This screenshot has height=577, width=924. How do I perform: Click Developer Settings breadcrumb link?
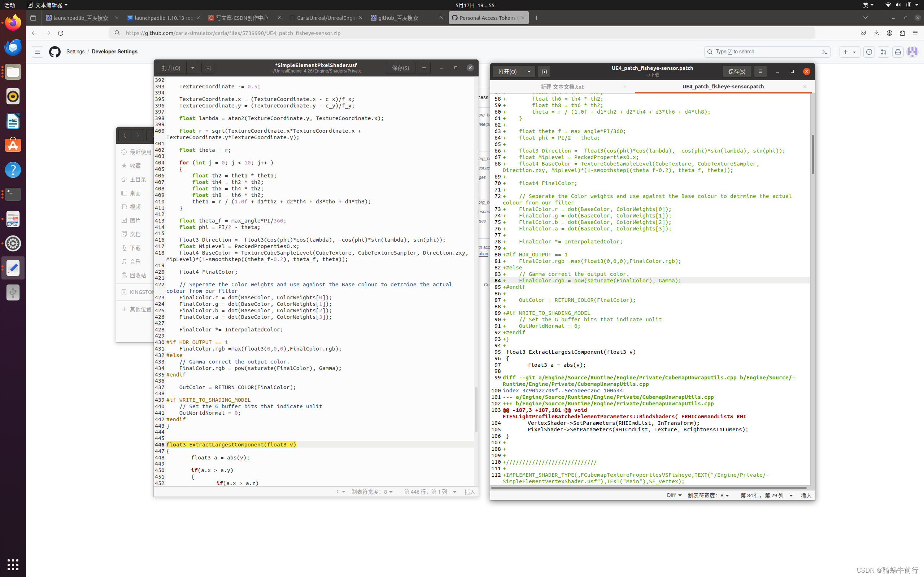tap(114, 52)
